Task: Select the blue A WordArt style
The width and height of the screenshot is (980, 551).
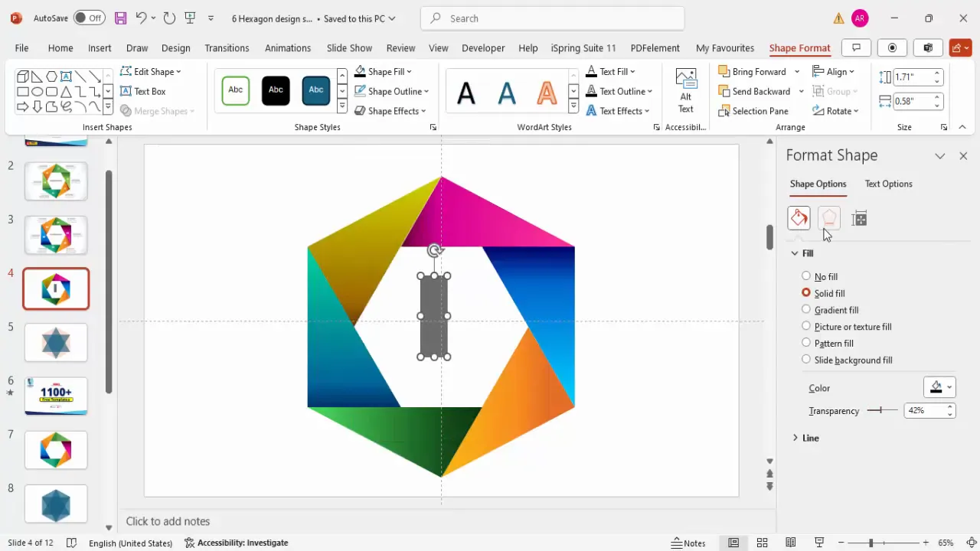Action: pyautogui.click(x=507, y=93)
